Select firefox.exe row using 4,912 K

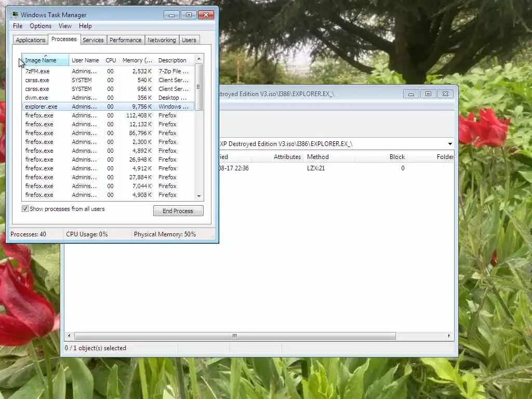(x=108, y=168)
